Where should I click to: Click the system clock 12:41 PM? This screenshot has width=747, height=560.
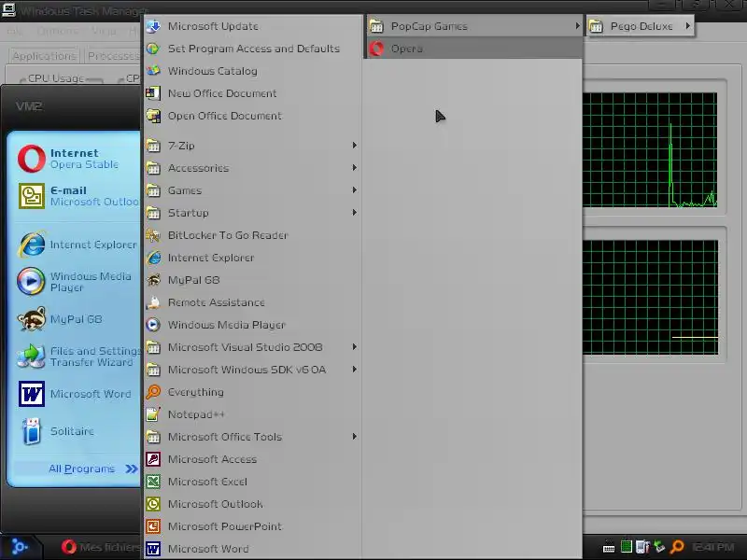coord(712,547)
